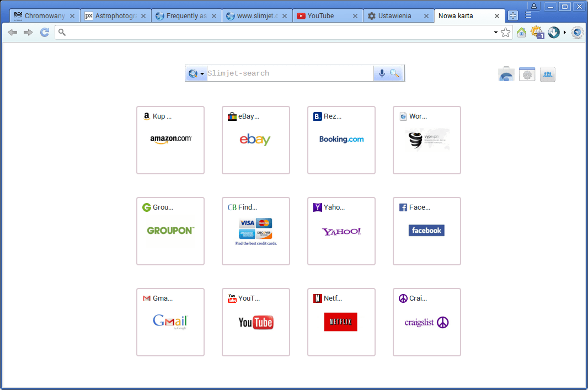
Task: Switch to the Ustawienia tab
Action: click(x=398, y=16)
